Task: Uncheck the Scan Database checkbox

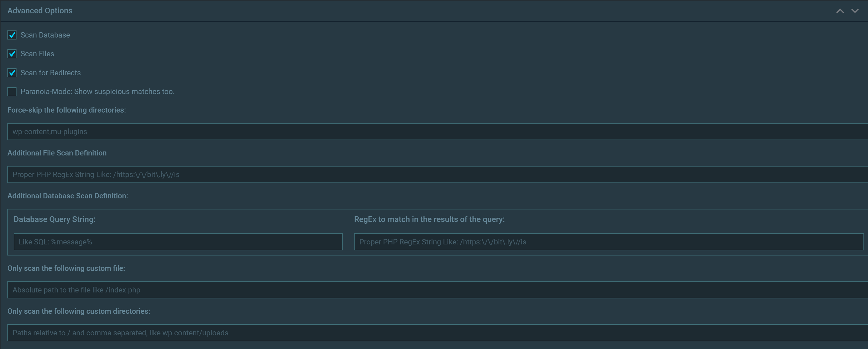Action: tap(12, 35)
